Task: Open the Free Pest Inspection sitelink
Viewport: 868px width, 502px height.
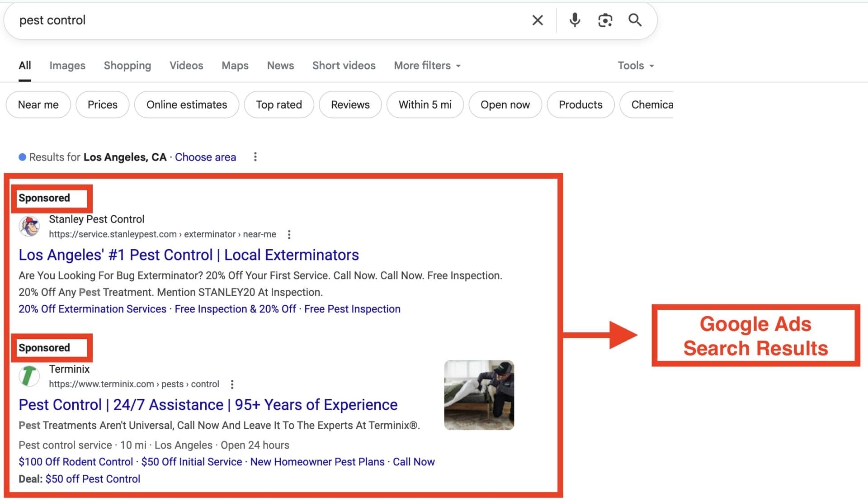Action: (x=352, y=309)
